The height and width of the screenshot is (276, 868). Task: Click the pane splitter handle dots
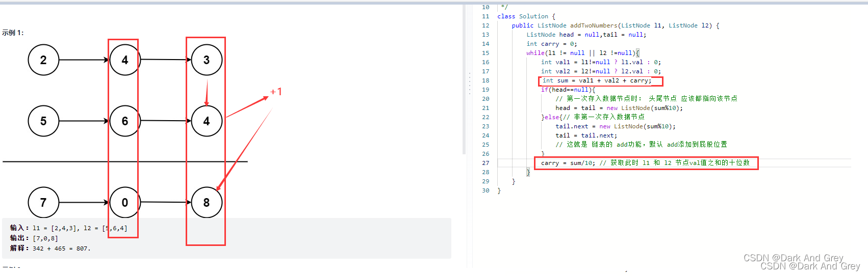point(470,84)
